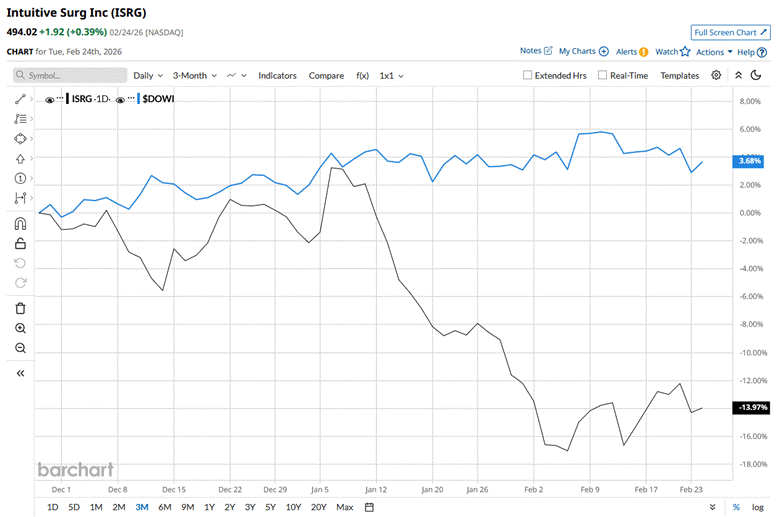Select the 2M range tab
780x517 pixels.
(x=119, y=507)
